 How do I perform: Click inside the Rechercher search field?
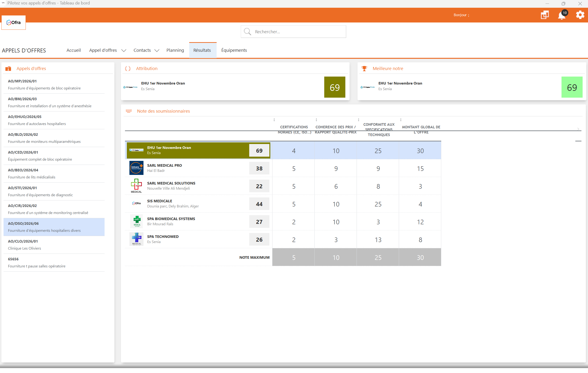coord(298,32)
